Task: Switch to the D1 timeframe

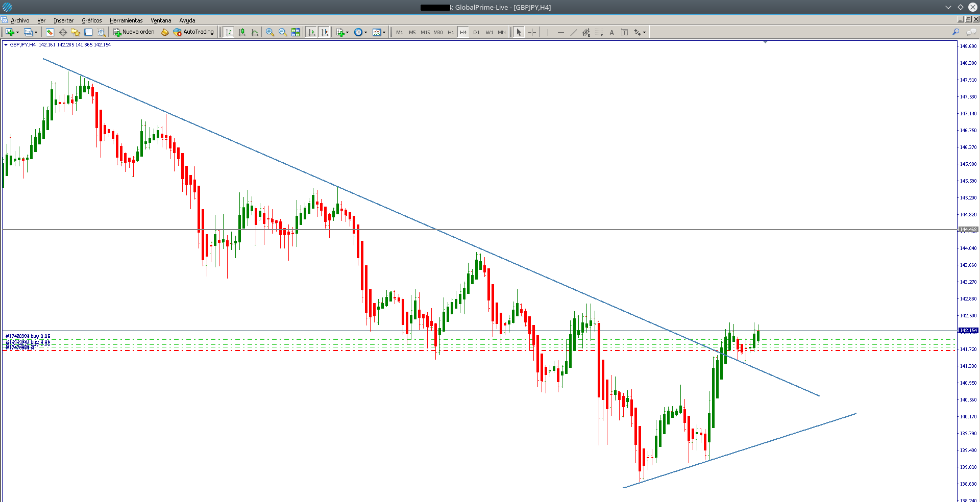Action: tap(476, 32)
